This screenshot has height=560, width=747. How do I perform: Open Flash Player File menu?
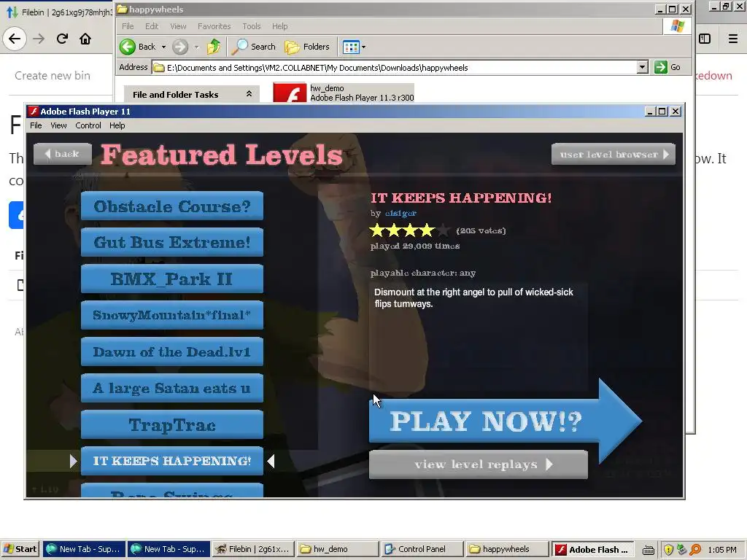pyautogui.click(x=36, y=125)
